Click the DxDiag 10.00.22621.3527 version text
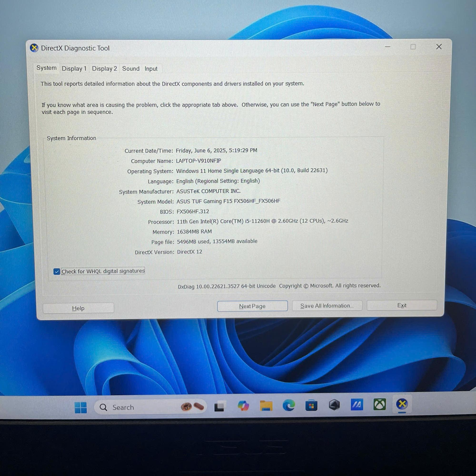The height and width of the screenshot is (476, 476). [227, 286]
